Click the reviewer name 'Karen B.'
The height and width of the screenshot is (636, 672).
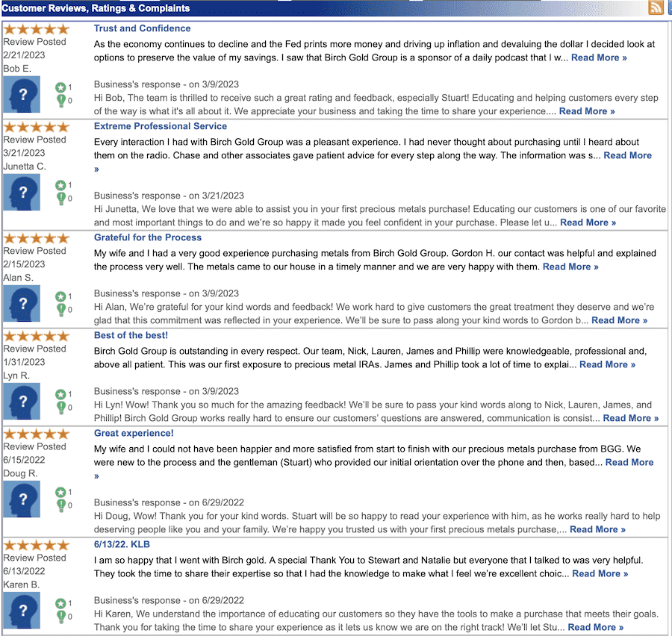coord(22,584)
